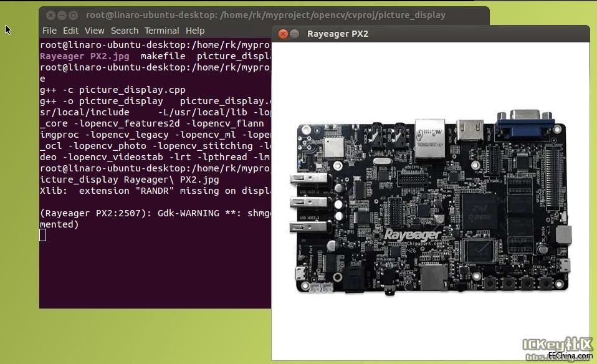Click the Rayeager PX2 window title text
597x364 pixels.
point(338,34)
